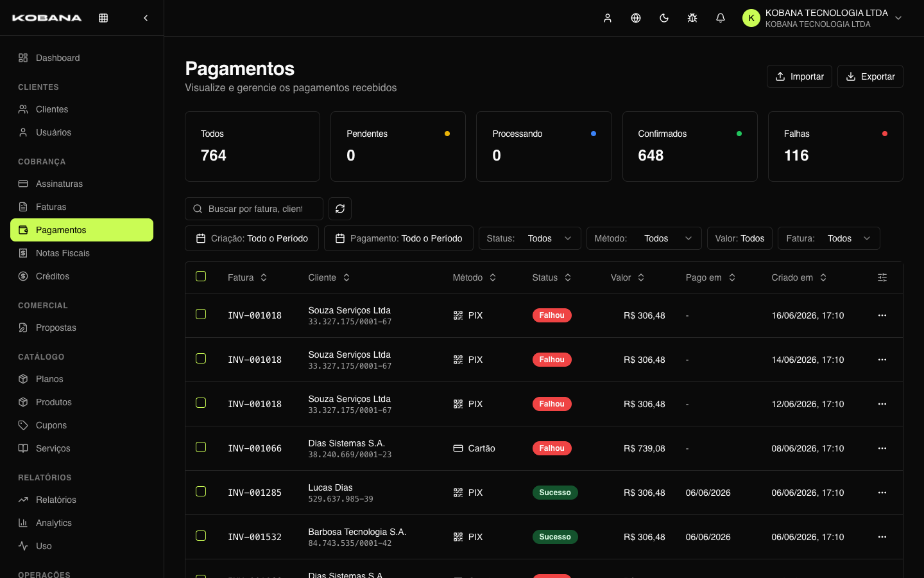Toggle dark mode with the moon icon
The width and height of the screenshot is (924, 578).
pyautogui.click(x=664, y=18)
